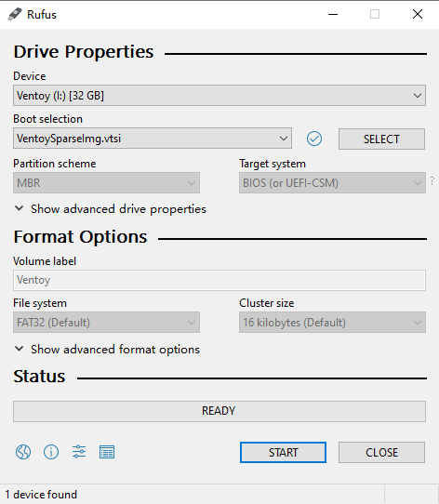Open application settings sliders icon

79,452
